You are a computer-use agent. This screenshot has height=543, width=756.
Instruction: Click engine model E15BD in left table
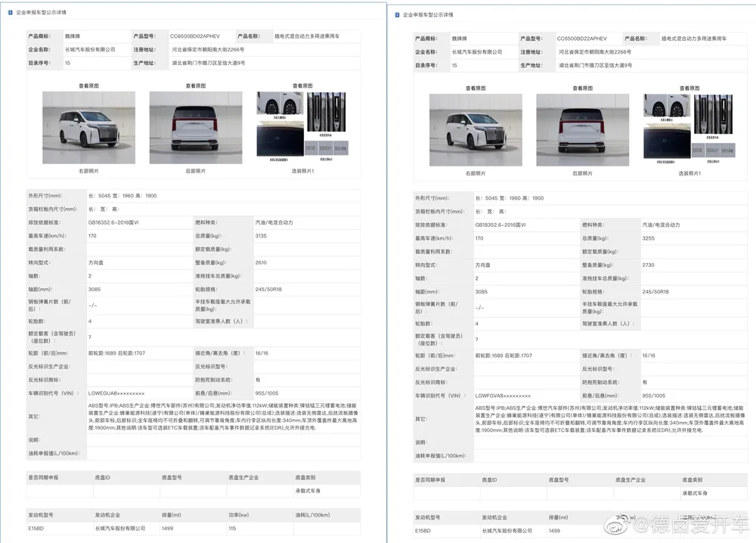coord(37,528)
